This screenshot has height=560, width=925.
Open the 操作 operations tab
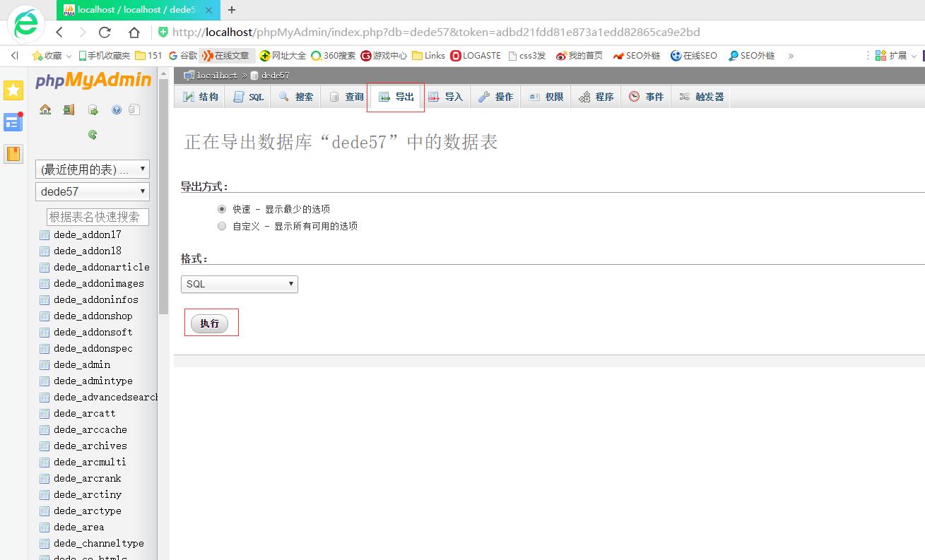click(495, 97)
